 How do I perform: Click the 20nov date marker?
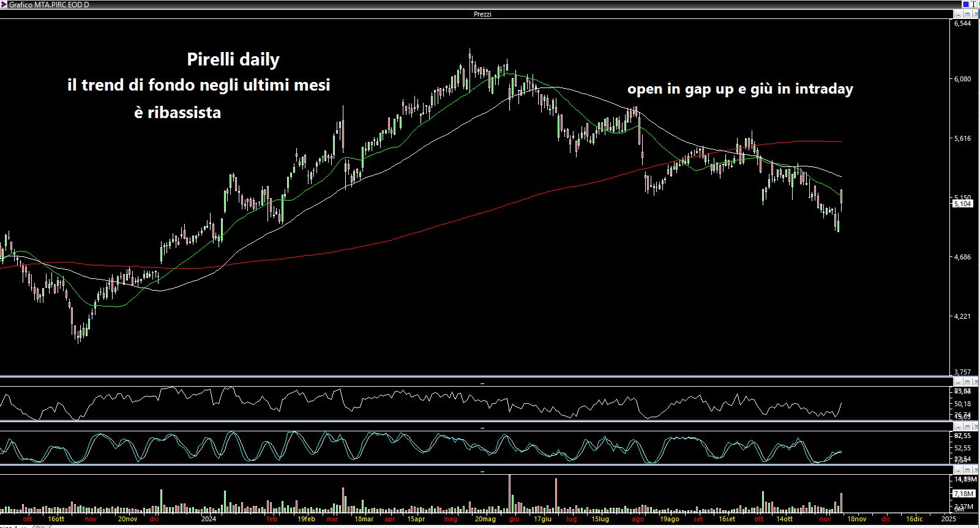coord(127,519)
